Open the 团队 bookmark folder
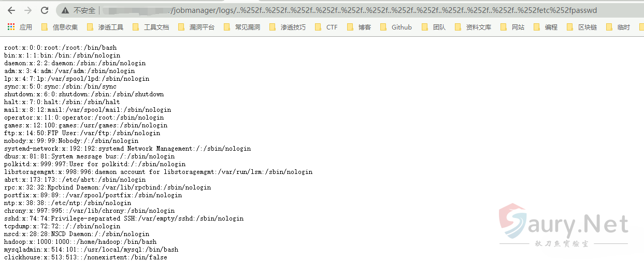 (434, 27)
